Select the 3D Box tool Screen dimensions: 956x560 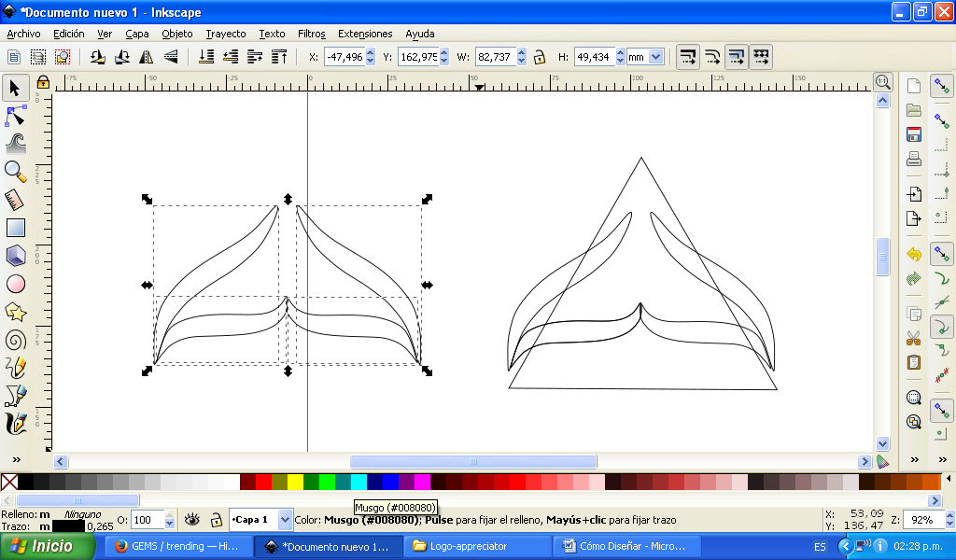pyautogui.click(x=15, y=256)
